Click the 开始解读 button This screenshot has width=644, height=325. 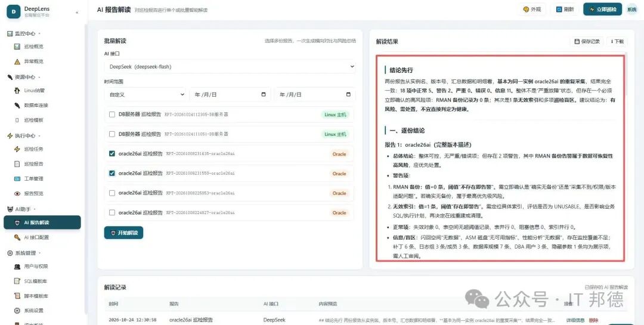point(123,233)
